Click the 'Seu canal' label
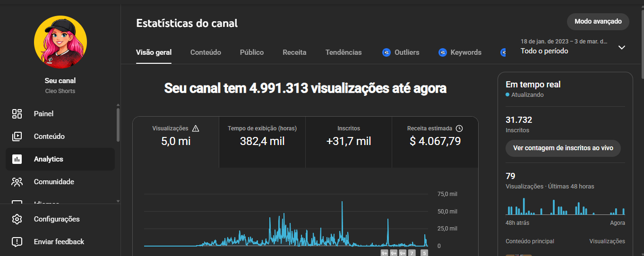Screen dimensions: 644x256 coord(60,81)
